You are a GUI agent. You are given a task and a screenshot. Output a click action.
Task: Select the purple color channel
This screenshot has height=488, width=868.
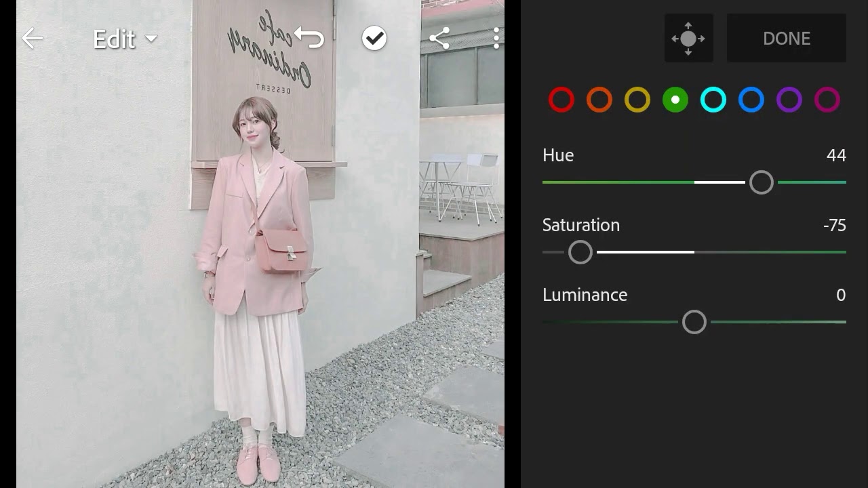coord(789,100)
